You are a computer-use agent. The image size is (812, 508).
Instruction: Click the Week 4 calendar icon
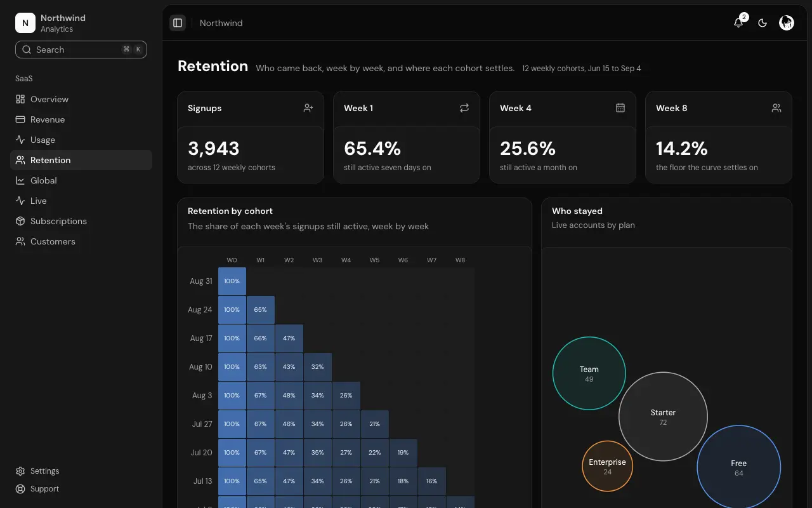620,108
